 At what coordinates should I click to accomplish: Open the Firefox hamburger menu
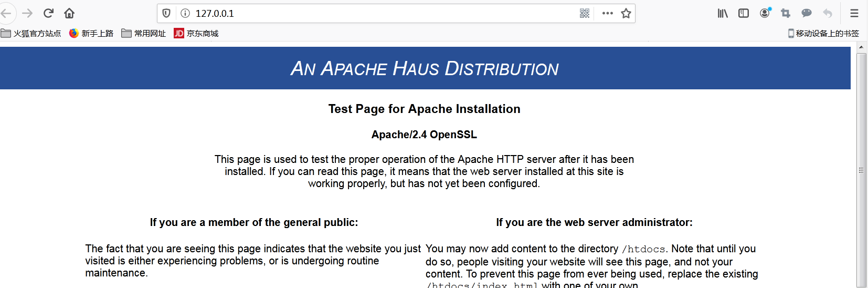pyautogui.click(x=854, y=13)
